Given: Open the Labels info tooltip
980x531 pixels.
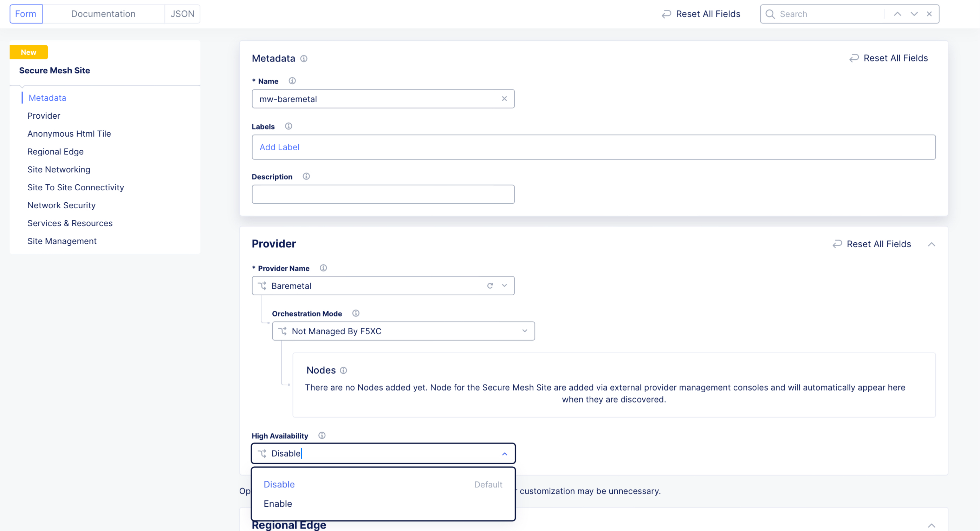Looking at the screenshot, I should point(288,126).
